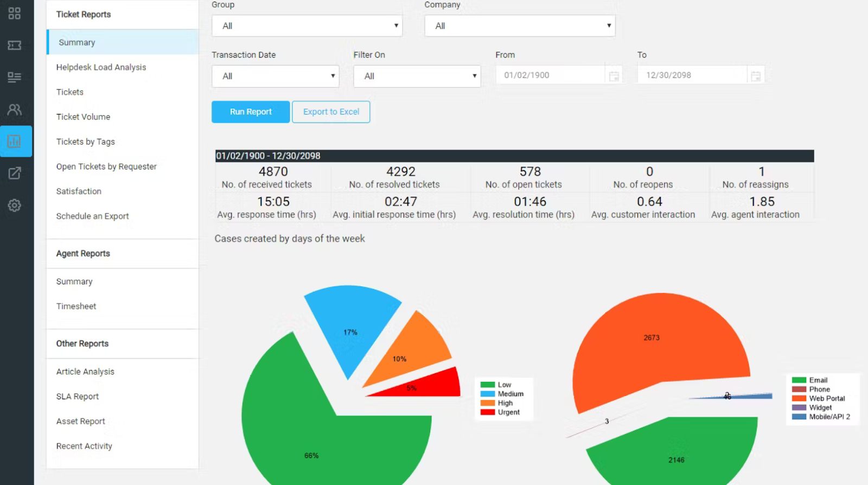Open the settings gear icon
868x485 pixels.
pyautogui.click(x=15, y=206)
